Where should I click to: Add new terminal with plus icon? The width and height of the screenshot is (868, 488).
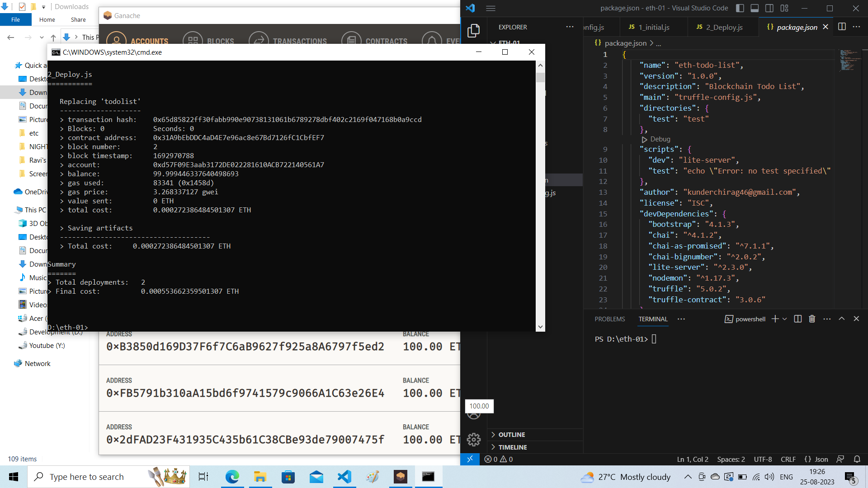point(775,319)
